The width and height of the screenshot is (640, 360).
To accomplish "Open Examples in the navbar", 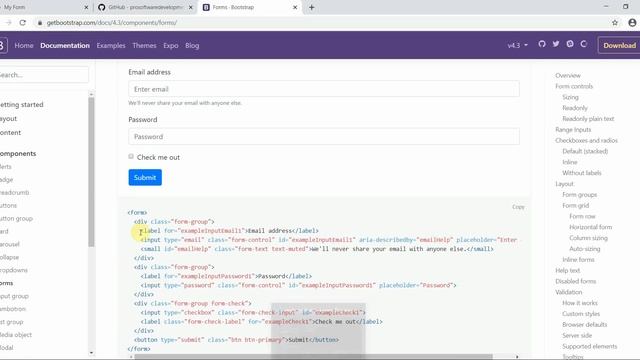I will [x=111, y=45].
